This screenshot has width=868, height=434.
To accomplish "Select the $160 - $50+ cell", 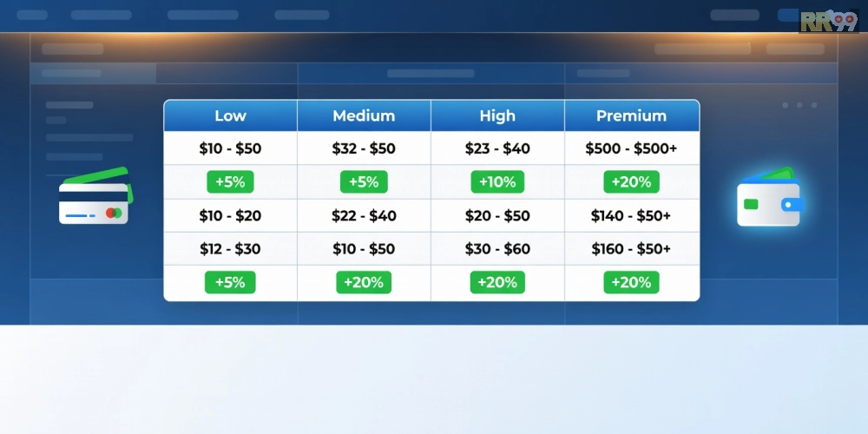I will pos(631,249).
